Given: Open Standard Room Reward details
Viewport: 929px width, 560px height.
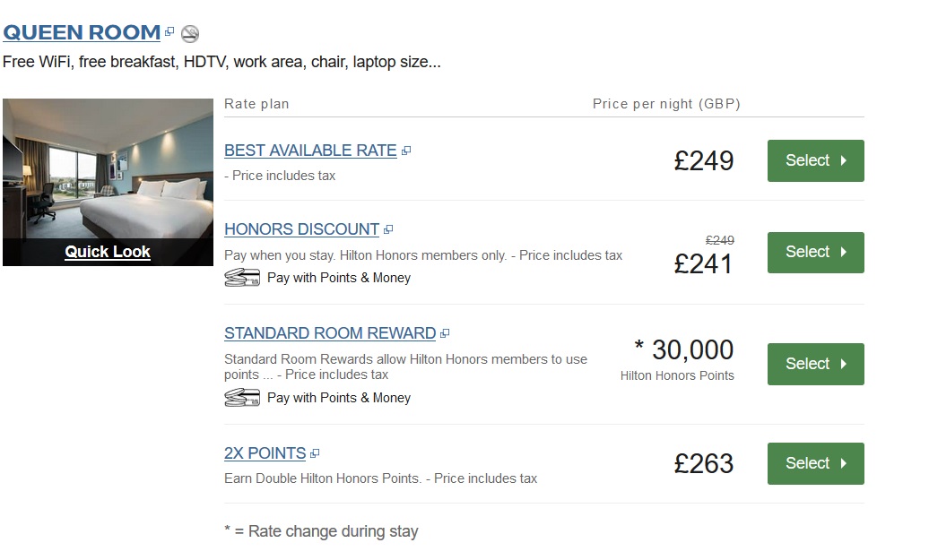Looking at the screenshot, I should point(329,333).
